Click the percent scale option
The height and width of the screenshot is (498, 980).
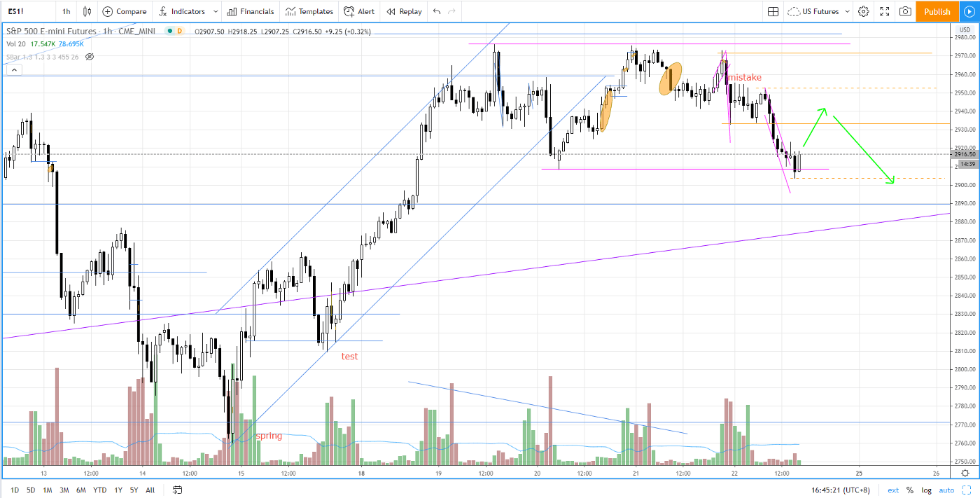911,490
